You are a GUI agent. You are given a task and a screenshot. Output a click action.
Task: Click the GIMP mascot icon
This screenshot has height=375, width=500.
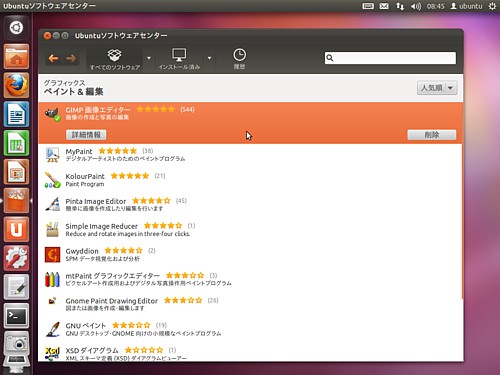coord(52,114)
